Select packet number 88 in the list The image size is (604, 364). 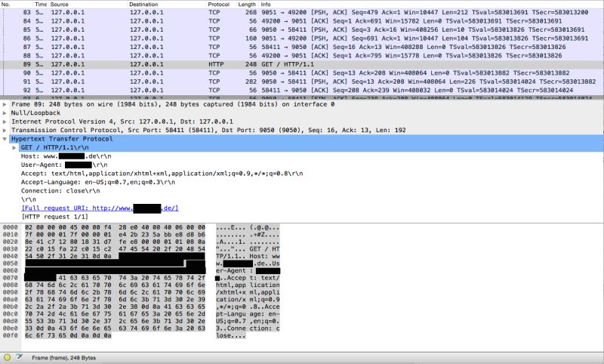tap(302, 55)
